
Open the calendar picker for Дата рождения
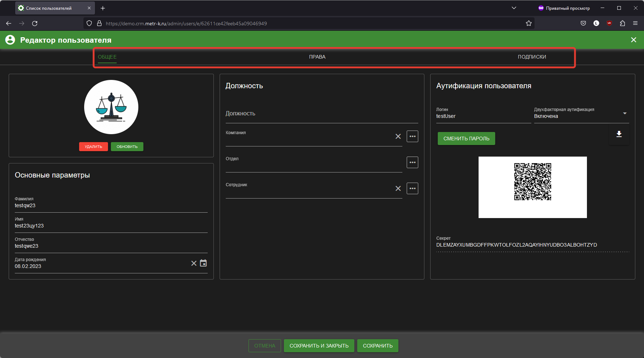[203, 263]
